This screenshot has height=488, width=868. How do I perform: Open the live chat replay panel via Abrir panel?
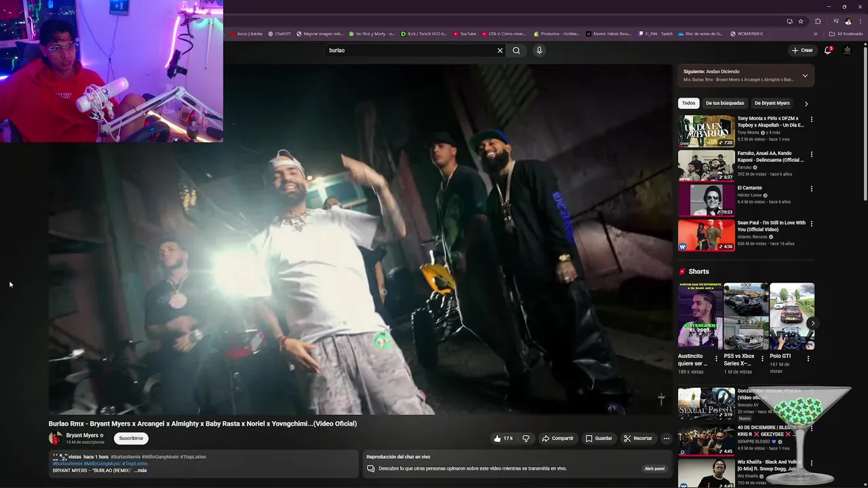click(x=654, y=468)
